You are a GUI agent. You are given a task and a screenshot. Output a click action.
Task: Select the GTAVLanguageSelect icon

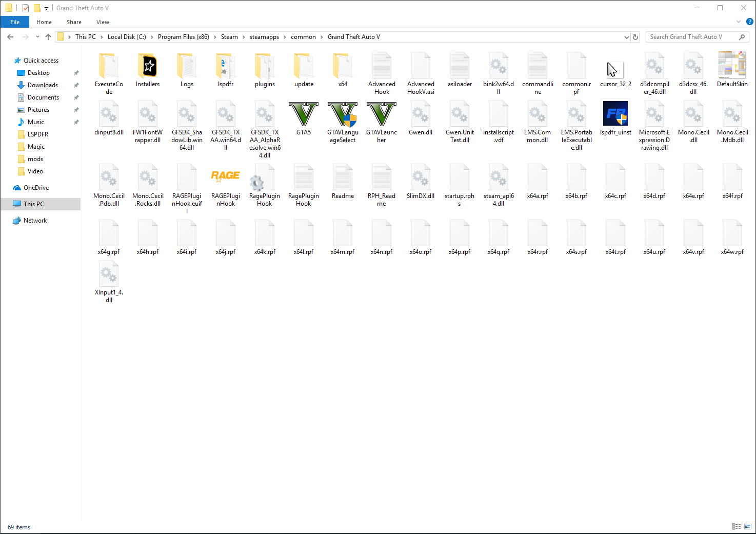pos(343,114)
